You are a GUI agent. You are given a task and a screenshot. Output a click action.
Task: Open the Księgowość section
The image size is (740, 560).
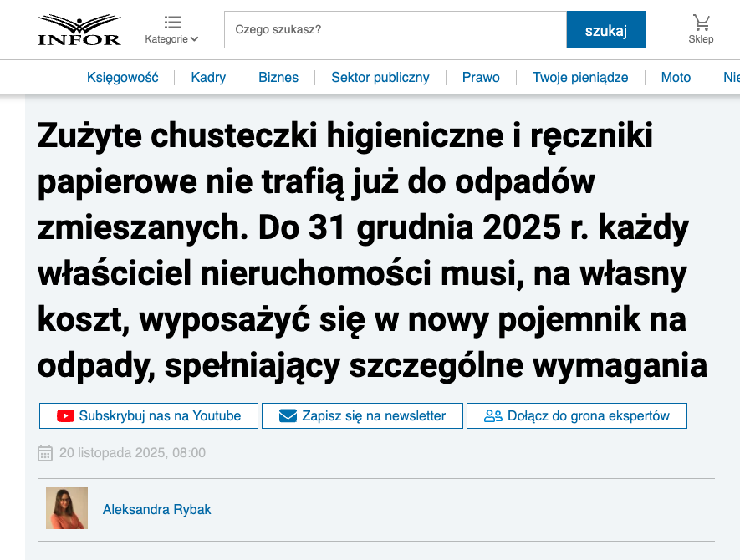123,78
